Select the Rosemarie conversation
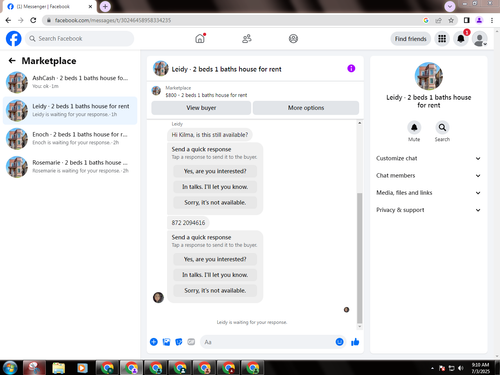This screenshot has height=375, width=500. tap(70, 167)
